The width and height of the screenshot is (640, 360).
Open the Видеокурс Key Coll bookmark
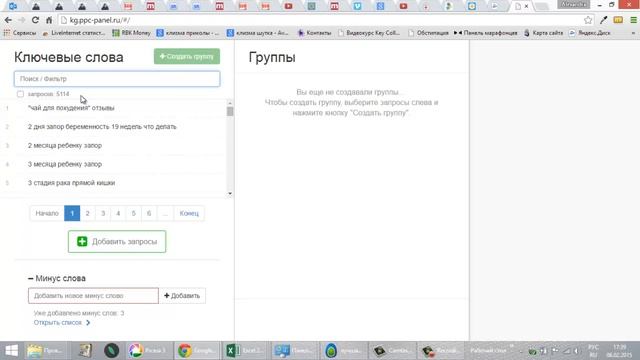(x=369, y=33)
